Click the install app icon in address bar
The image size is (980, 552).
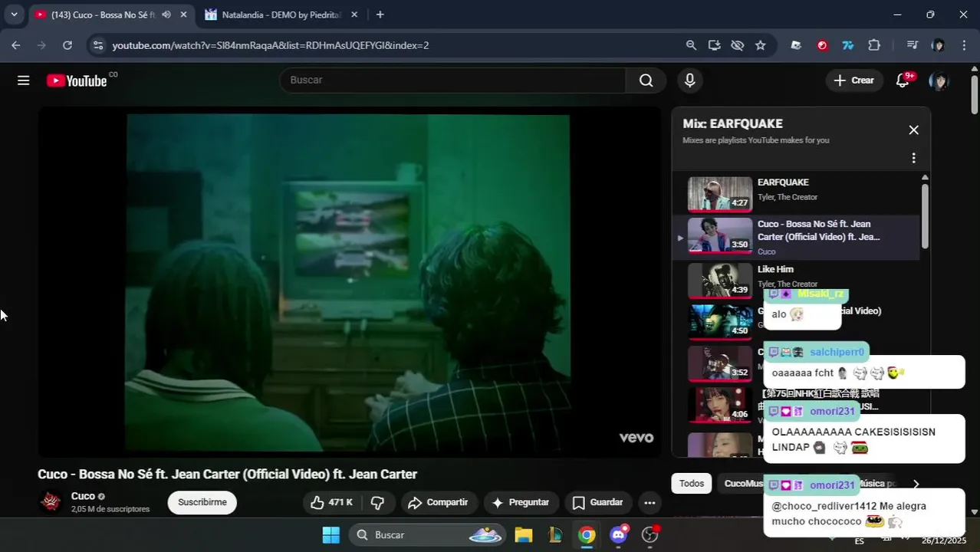tap(714, 45)
